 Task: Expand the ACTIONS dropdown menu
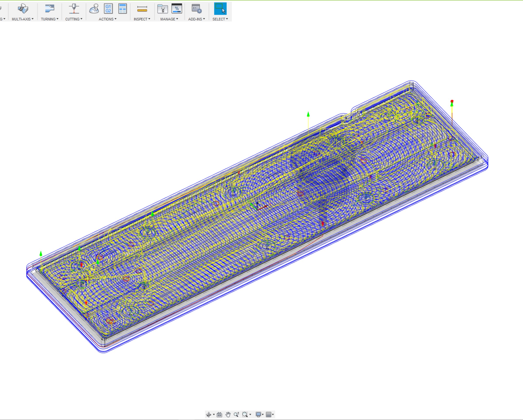(x=108, y=19)
